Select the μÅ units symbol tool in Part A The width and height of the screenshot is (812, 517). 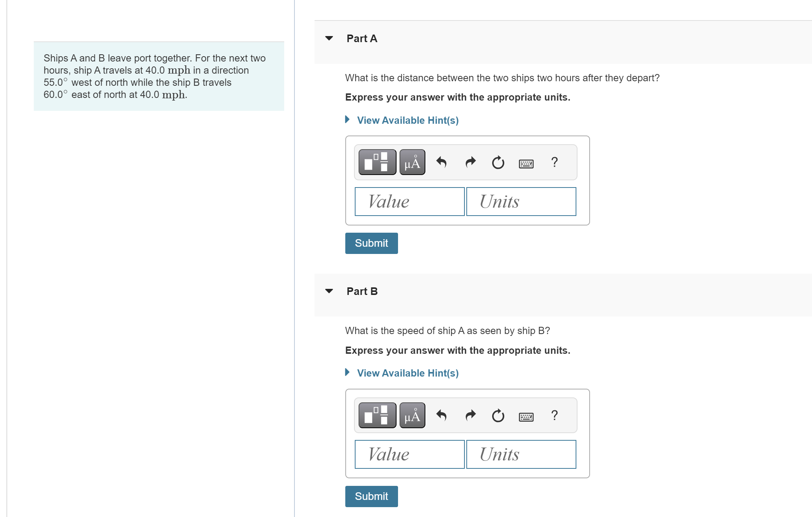coord(412,162)
